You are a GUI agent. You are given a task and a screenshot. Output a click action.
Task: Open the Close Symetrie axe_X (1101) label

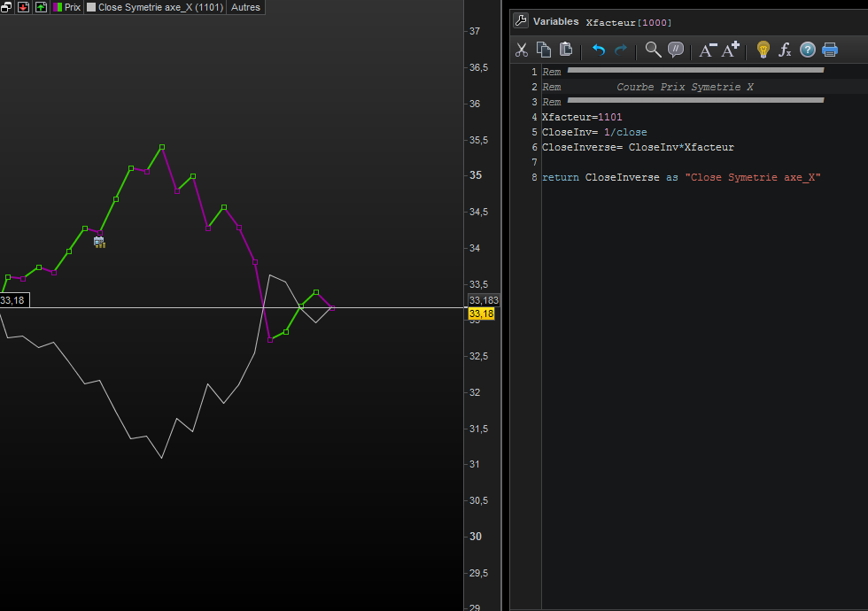160,7
